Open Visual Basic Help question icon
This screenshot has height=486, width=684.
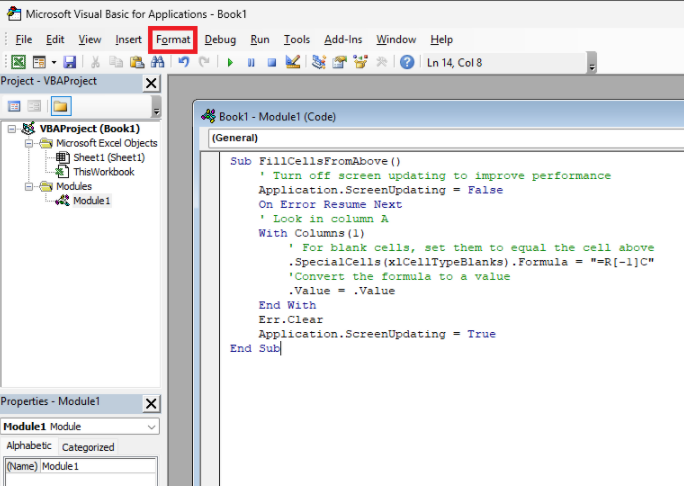click(x=407, y=62)
